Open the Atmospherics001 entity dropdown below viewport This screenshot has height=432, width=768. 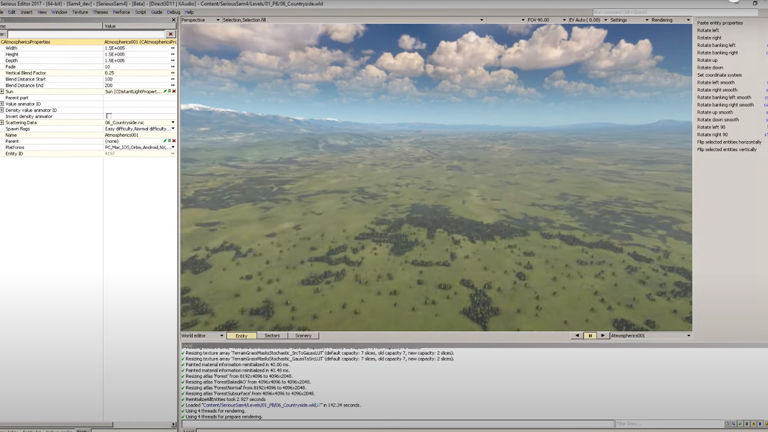(x=650, y=336)
